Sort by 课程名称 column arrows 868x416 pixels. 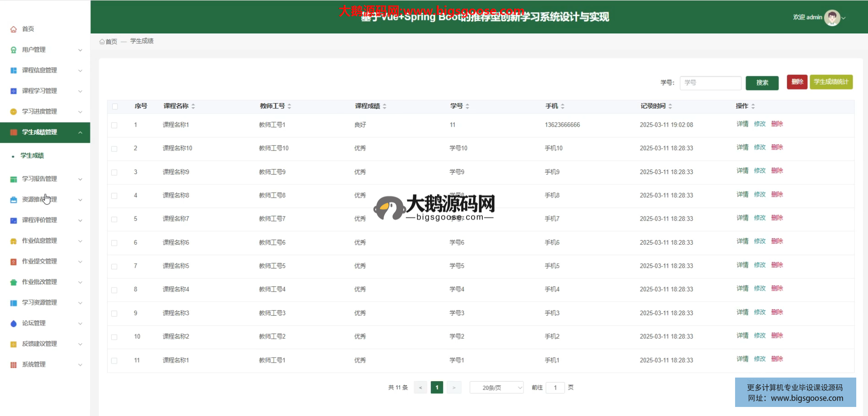[193, 106]
